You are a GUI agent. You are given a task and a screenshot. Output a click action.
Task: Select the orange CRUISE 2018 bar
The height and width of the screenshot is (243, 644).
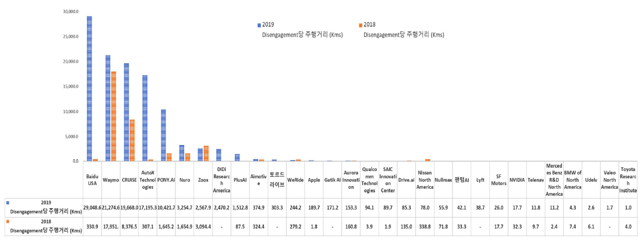(x=132, y=140)
